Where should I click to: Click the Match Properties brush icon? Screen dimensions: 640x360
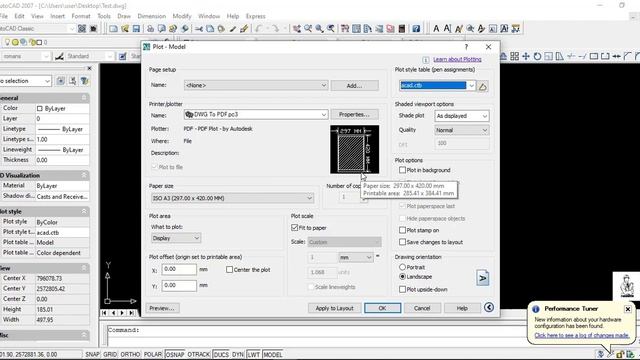[233, 29]
